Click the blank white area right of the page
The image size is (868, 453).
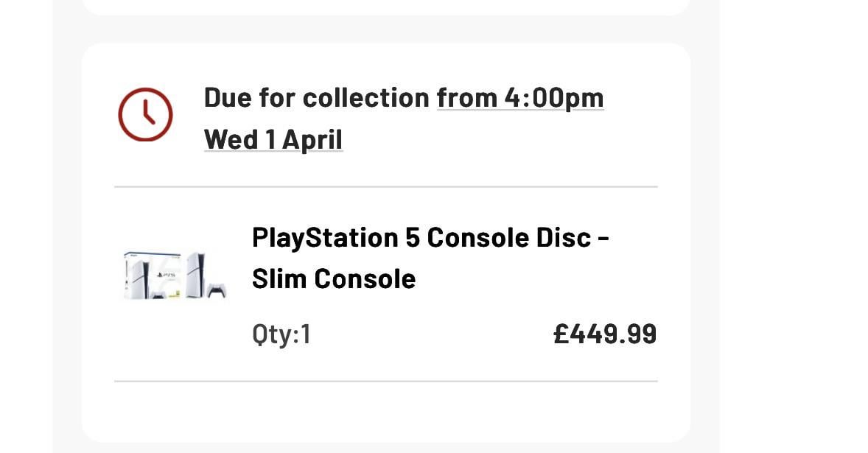click(794, 221)
